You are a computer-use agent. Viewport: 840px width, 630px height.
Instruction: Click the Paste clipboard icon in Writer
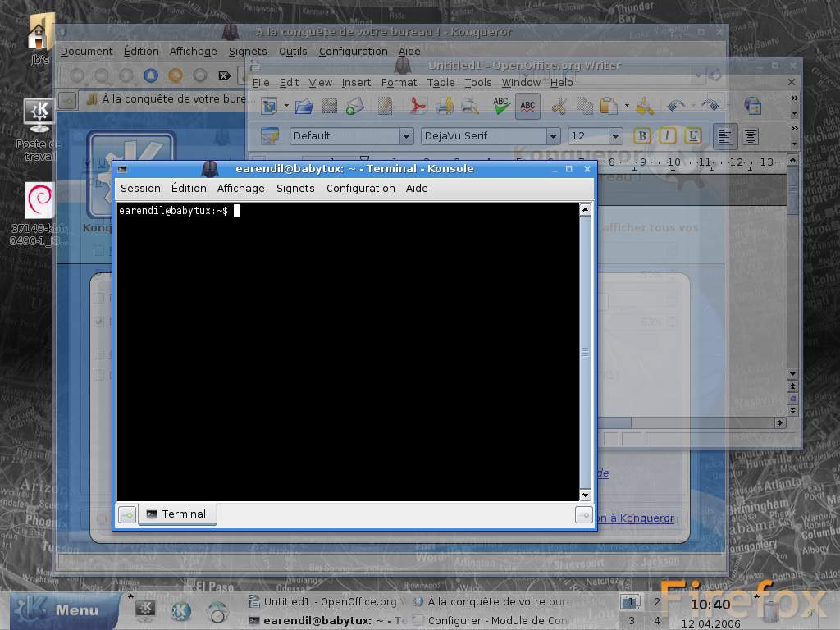609,106
